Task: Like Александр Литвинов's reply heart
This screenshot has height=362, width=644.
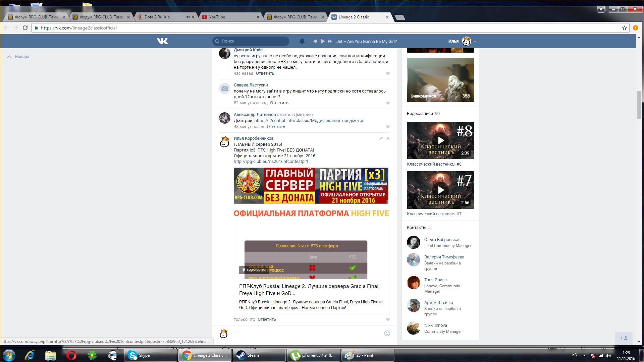Action: click(388, 127)
